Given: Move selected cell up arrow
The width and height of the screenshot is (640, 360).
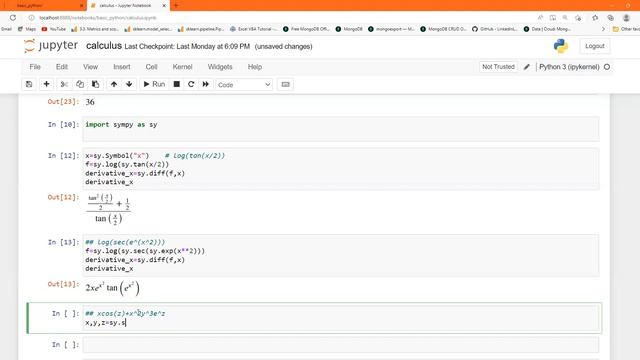Looking at the screenshot, I should (114, 84).
